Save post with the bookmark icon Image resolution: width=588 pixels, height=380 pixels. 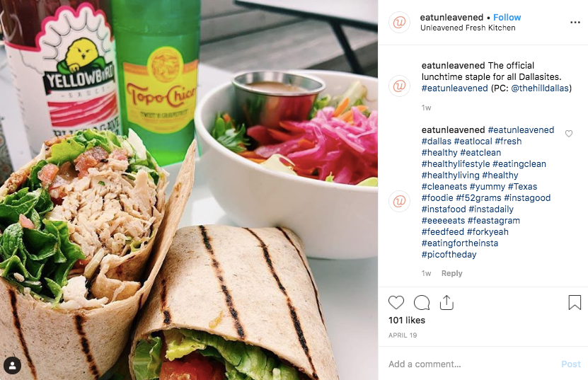(x=575, y=302)
